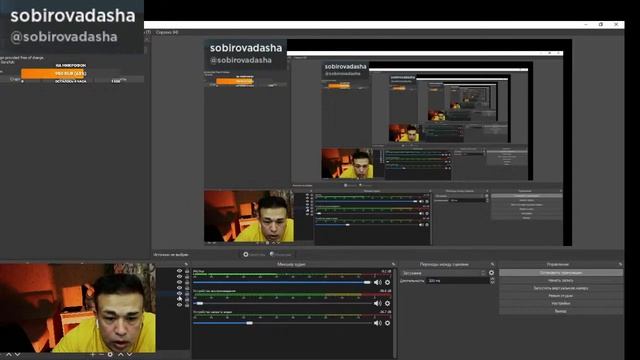Move scene up in scenes toolbar
This screenshot has width=640, height=360.
click(9, 354)
